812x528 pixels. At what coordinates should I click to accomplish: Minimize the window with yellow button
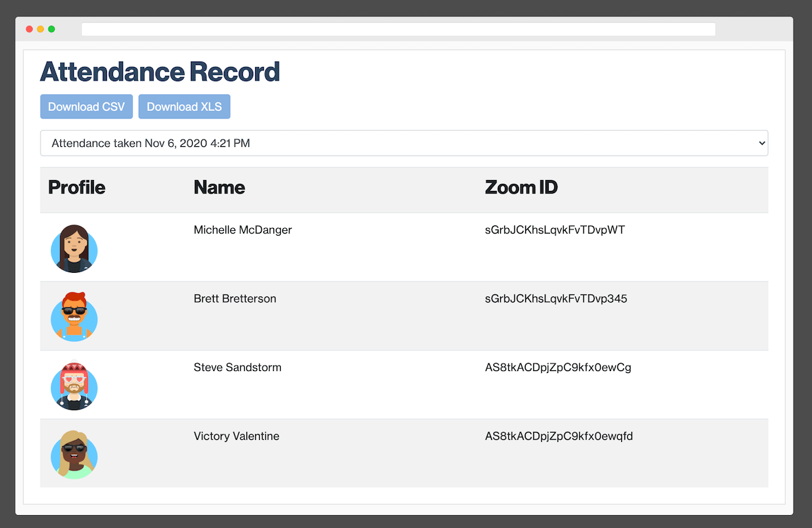pos(41,29)
